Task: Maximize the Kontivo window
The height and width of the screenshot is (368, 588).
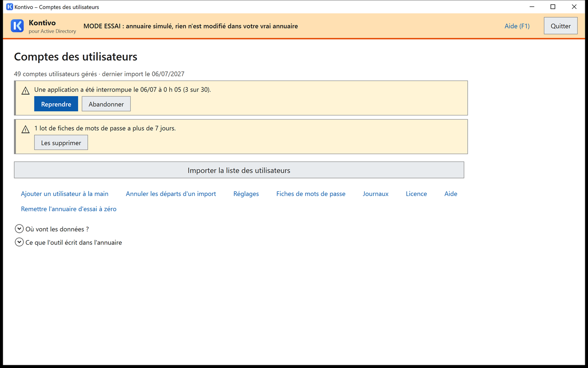Action: point(553,7)
